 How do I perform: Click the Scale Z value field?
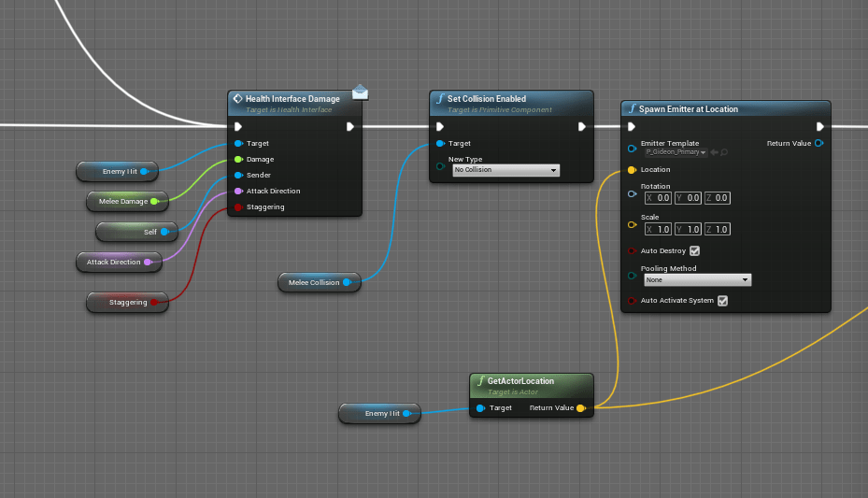click(x=717, y=230)
